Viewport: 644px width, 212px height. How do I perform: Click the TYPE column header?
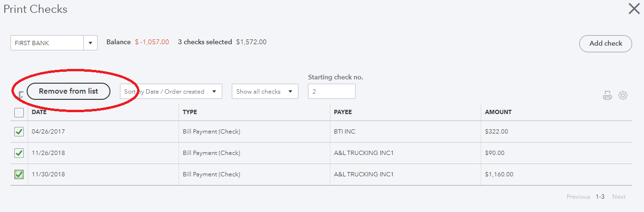tap(190, 112)
